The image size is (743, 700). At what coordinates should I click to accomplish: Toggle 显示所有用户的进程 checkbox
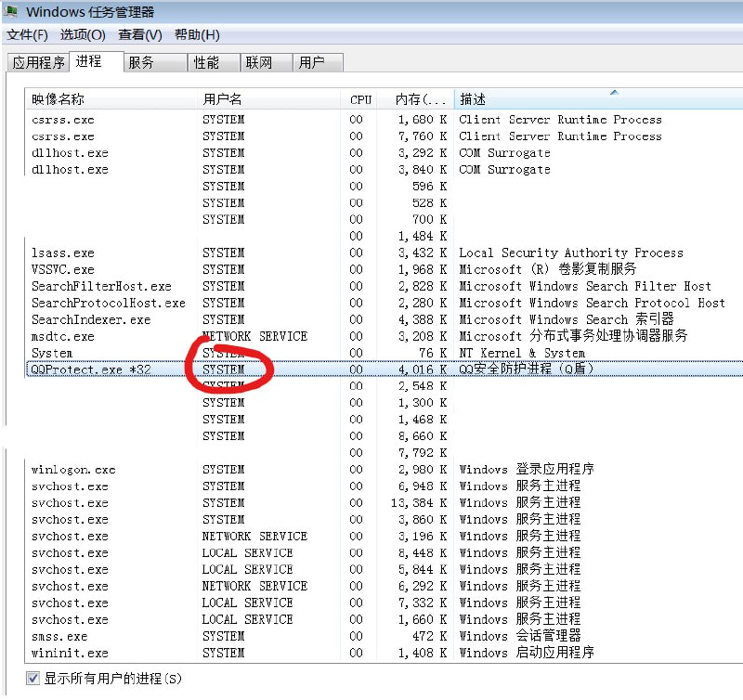[x=33, y=679]
